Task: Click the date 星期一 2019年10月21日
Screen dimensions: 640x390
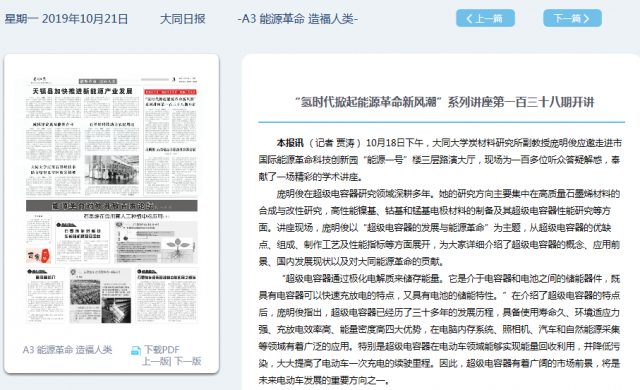Action: (x=66, y=19)
